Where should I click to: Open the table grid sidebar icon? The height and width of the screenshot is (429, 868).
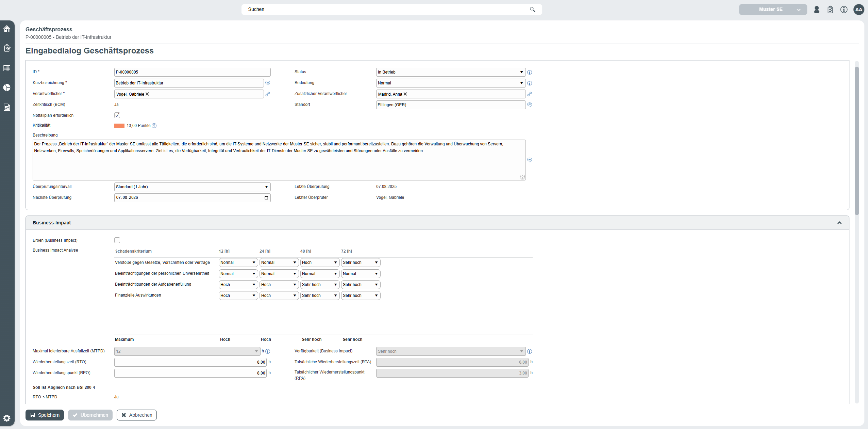coord(7,68)
